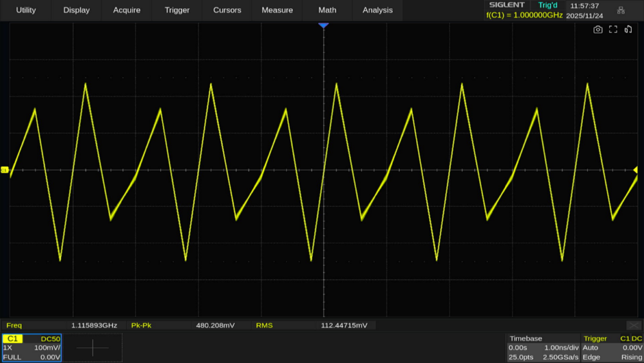Click the rotate display icon
Screen dimensions: 644x363
628,30
